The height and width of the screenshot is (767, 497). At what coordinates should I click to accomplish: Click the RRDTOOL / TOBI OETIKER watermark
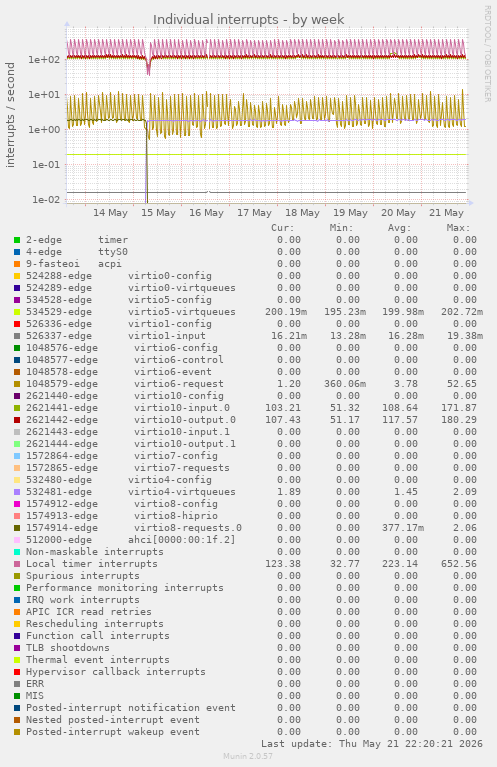487,54
